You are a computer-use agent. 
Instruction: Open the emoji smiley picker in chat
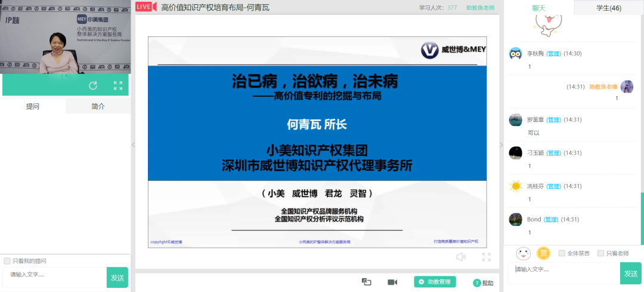[524, 253]
